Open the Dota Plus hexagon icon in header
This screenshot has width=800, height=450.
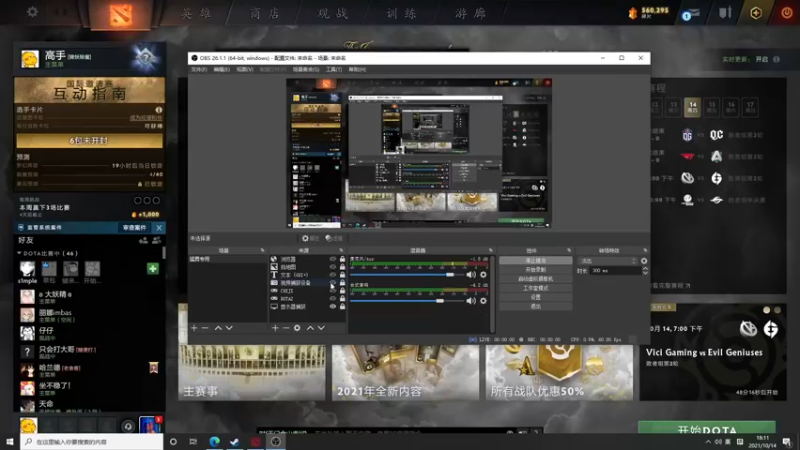click(x=756, y=13)
